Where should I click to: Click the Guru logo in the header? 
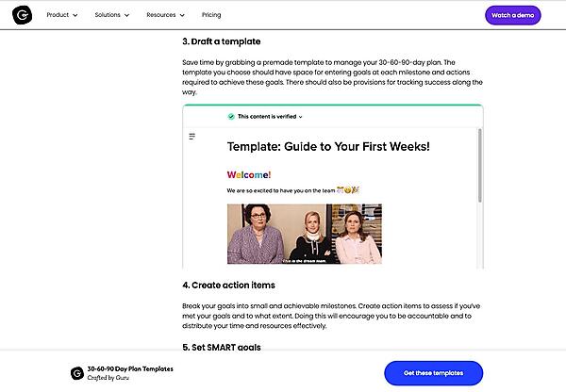[x=22, y=15]
